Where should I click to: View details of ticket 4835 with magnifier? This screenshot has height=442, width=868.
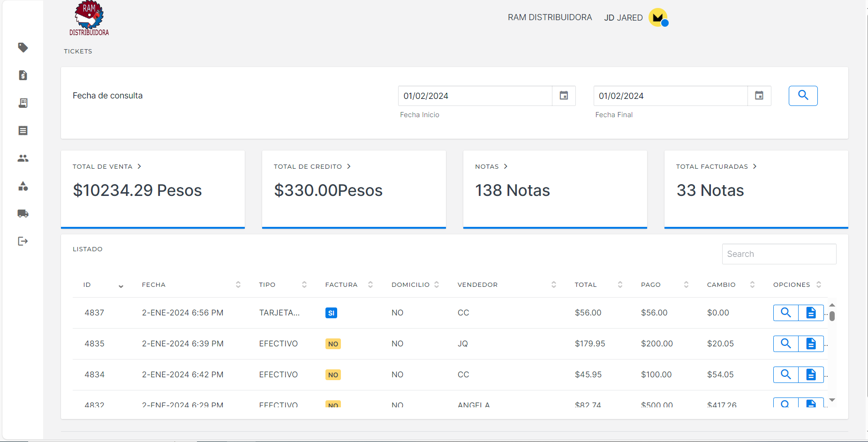(786, 344)
